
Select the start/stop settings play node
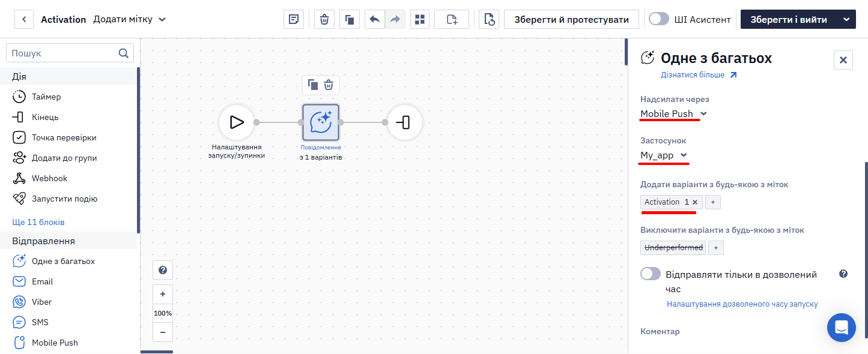(237, 122)
